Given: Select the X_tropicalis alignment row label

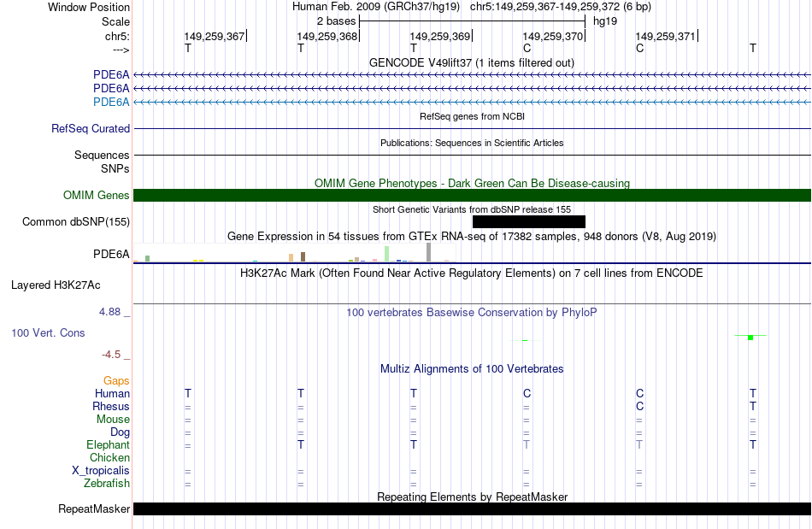Looking at the screenshot, I should [x=101, y=471].
